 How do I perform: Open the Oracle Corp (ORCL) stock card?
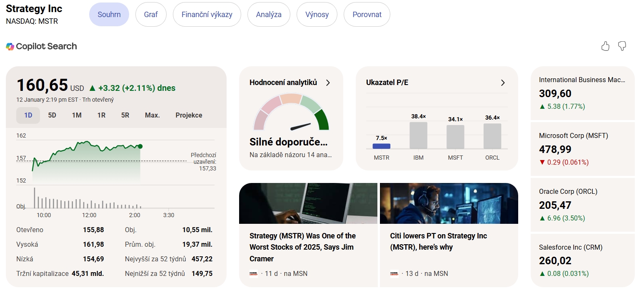tap(582, 205)
